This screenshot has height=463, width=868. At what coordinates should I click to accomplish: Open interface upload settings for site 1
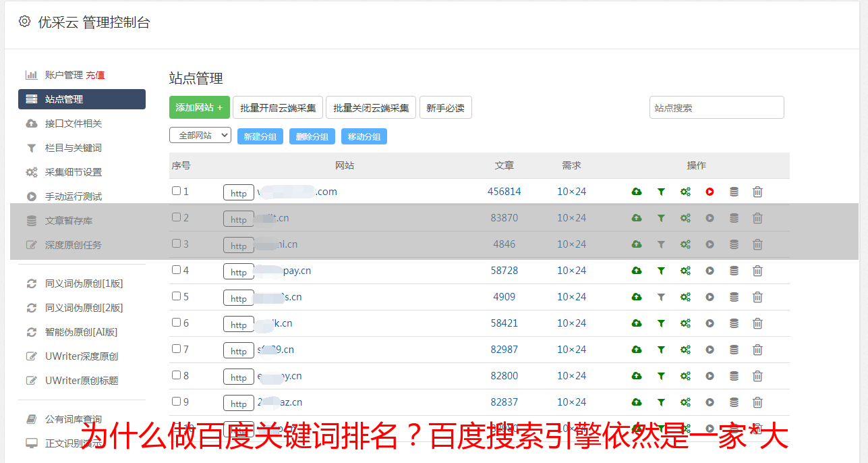pyautogui.click(x=637, y=192)
